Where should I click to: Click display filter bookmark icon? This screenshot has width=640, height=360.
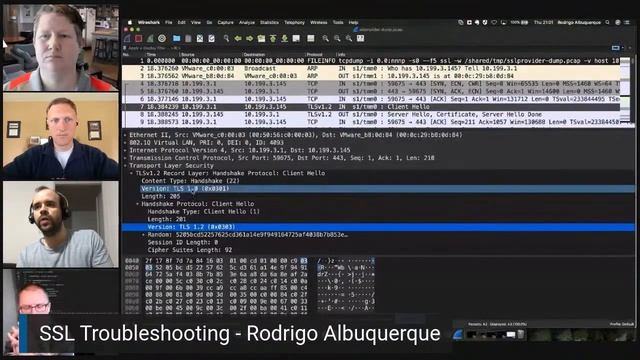[x=125, y=48]
